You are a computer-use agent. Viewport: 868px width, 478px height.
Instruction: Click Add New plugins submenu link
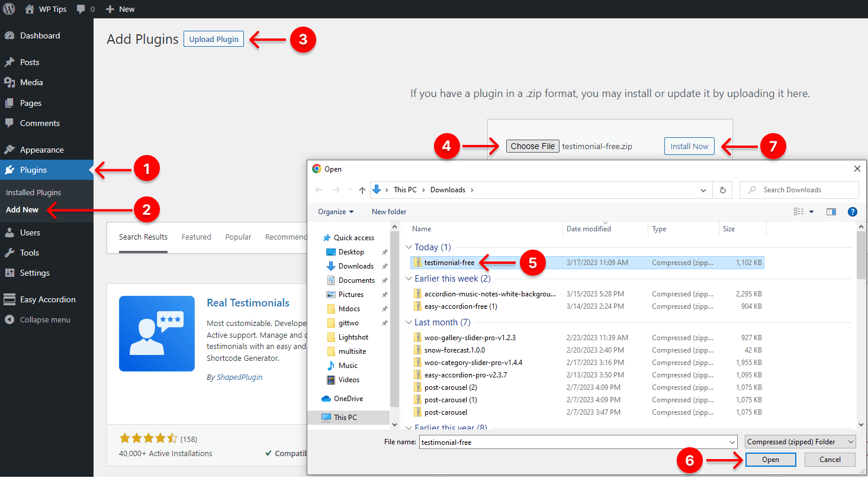(22, 209)
